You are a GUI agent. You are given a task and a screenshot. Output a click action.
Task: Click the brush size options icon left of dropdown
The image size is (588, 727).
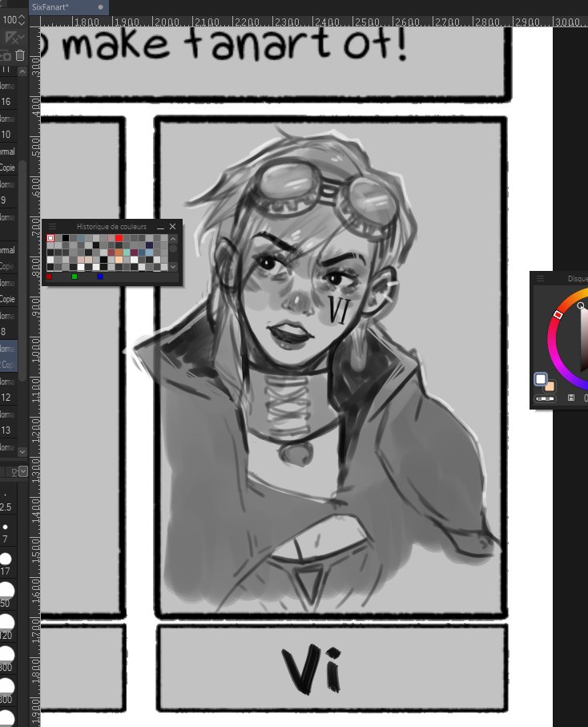(14, 472)
